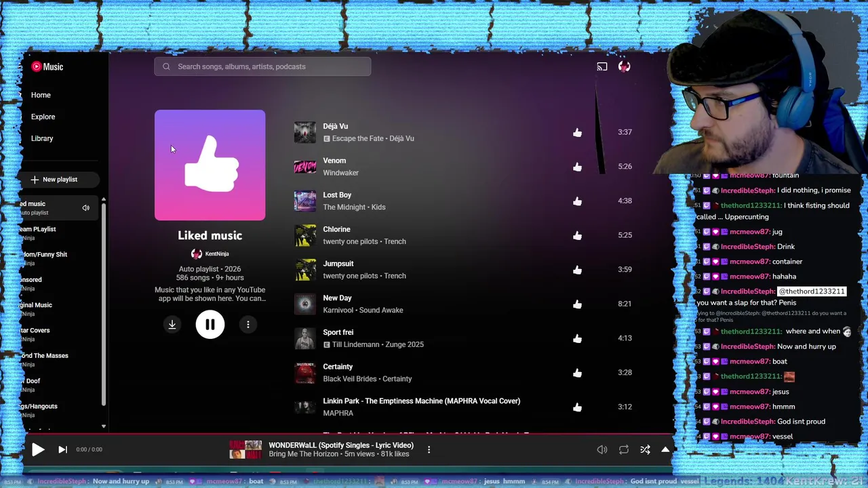
Task: Toggle like on The Emptiness Machine cover
Action: (577, 407)
